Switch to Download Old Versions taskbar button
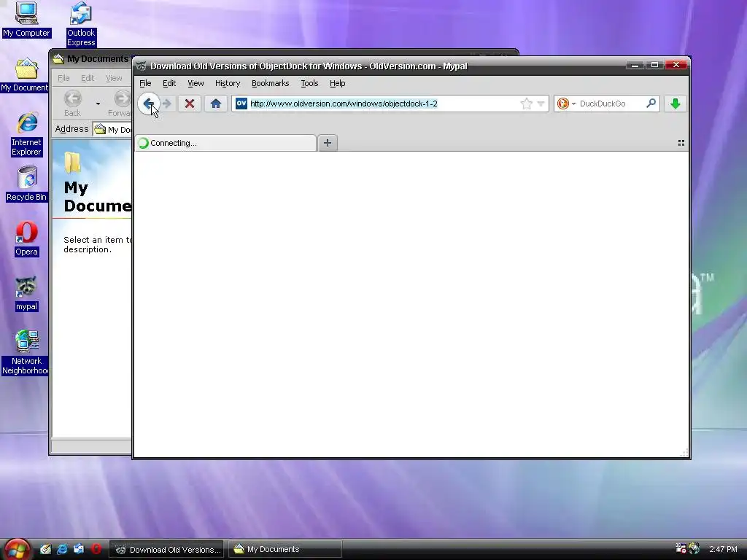This screenshot has width=747, height=560. 168,550
